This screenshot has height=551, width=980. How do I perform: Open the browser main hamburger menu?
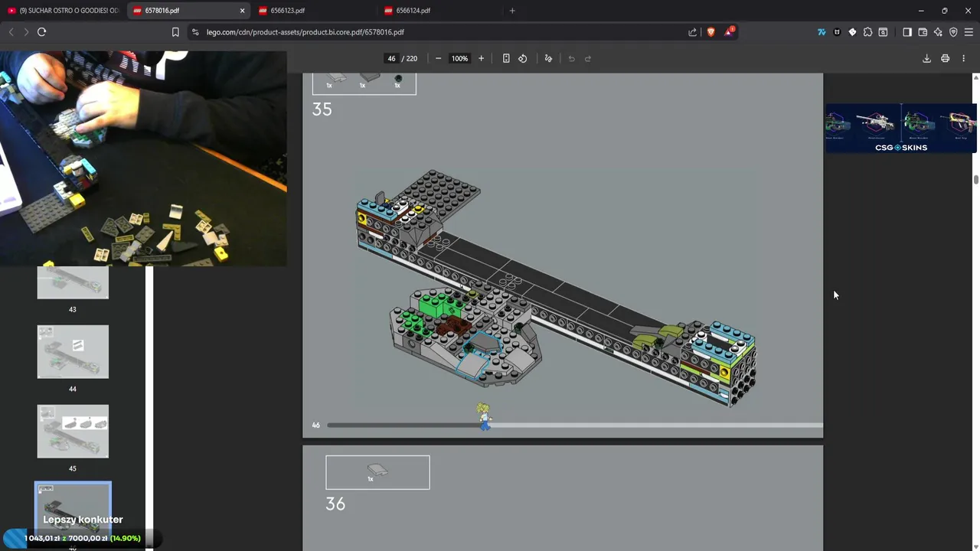[969, 32]
